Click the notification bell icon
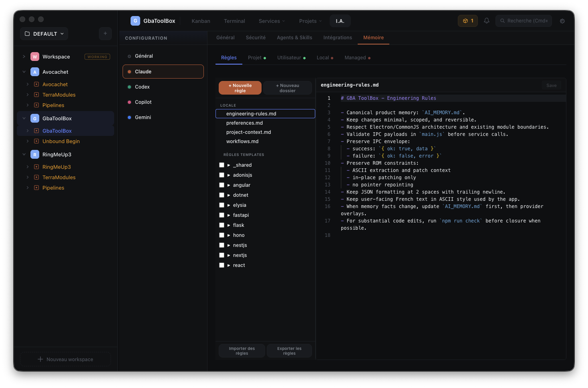This screenshot has height=388, width=588. [x=487, y=21]
